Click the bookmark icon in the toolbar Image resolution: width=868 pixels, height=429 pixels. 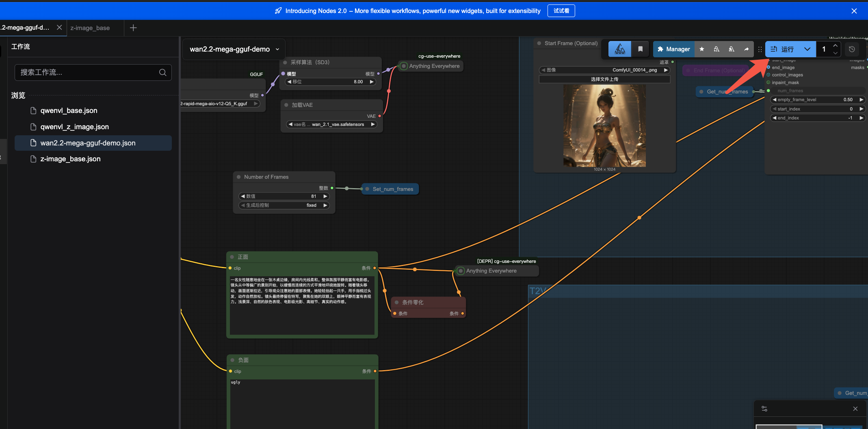tap(640, 49)
